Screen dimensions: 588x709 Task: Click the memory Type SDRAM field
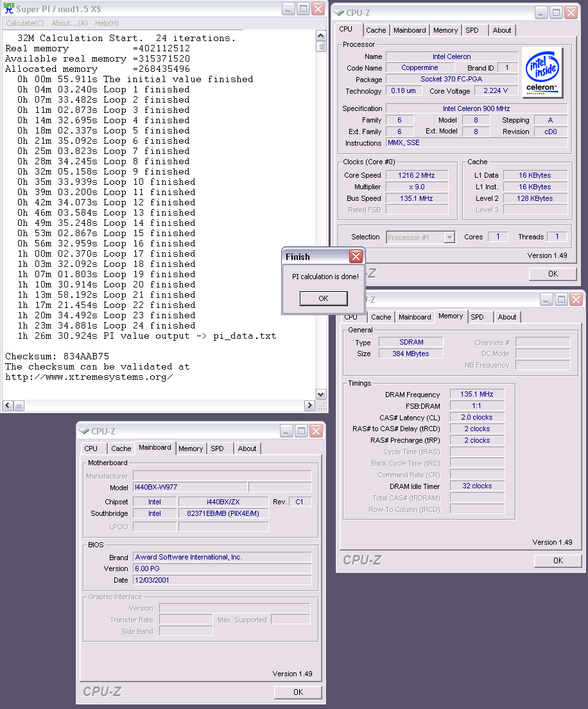tap(411, 342)
